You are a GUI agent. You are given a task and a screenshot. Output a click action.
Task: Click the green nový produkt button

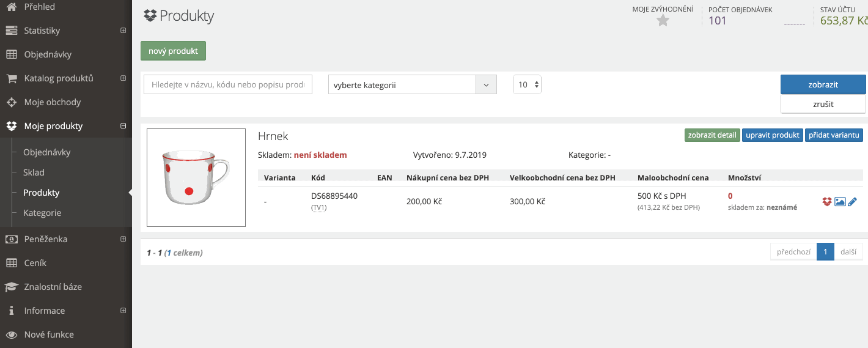[x=173, y=51]
